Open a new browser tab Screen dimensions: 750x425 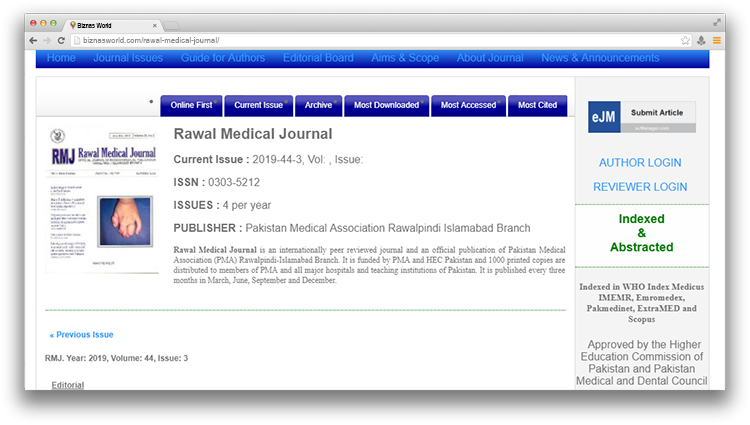[171, 24]
